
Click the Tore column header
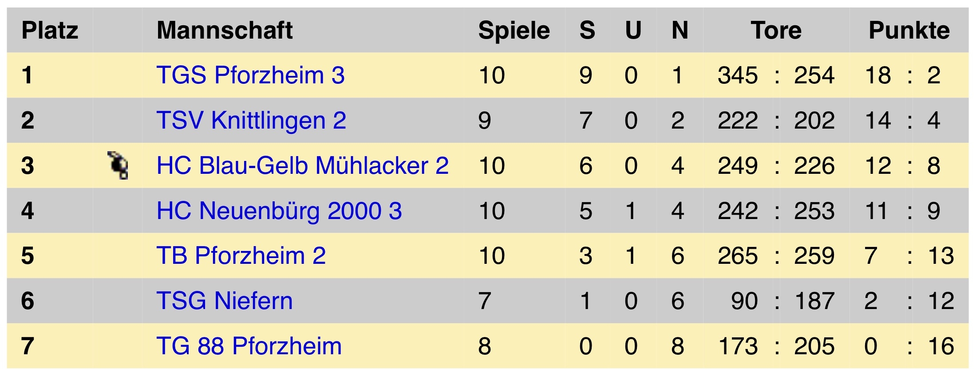[776, 30]
